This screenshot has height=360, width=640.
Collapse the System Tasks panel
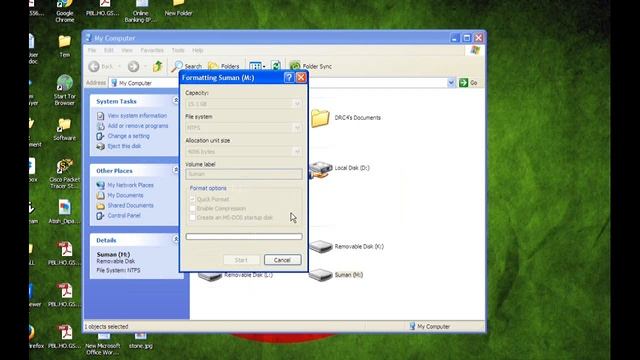point(176,100)
